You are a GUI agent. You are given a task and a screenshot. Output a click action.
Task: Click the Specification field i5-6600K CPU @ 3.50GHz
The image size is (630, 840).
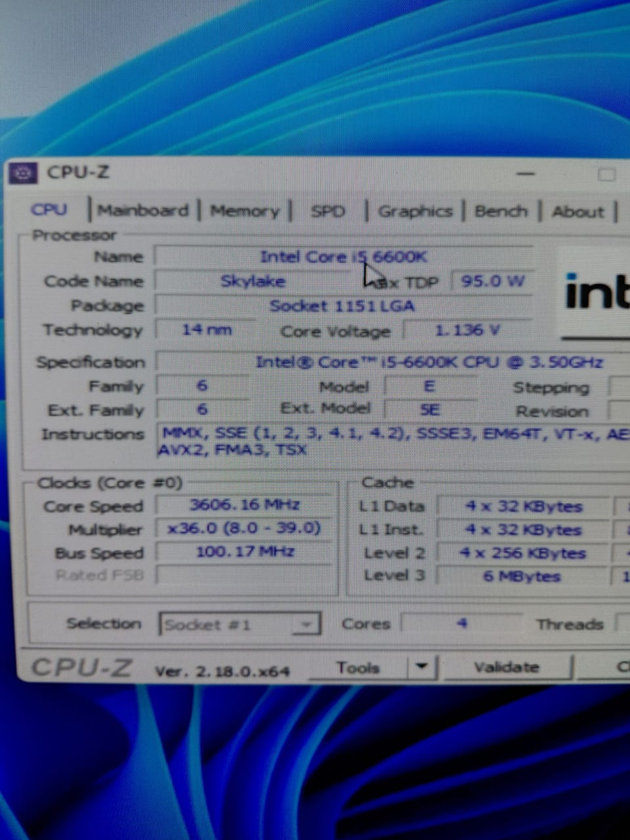point(394,362)
